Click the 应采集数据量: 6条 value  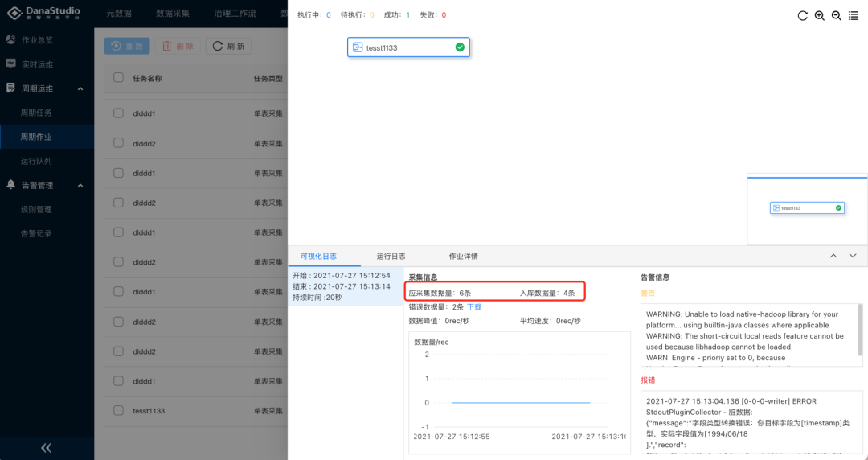tap(440, 293)
